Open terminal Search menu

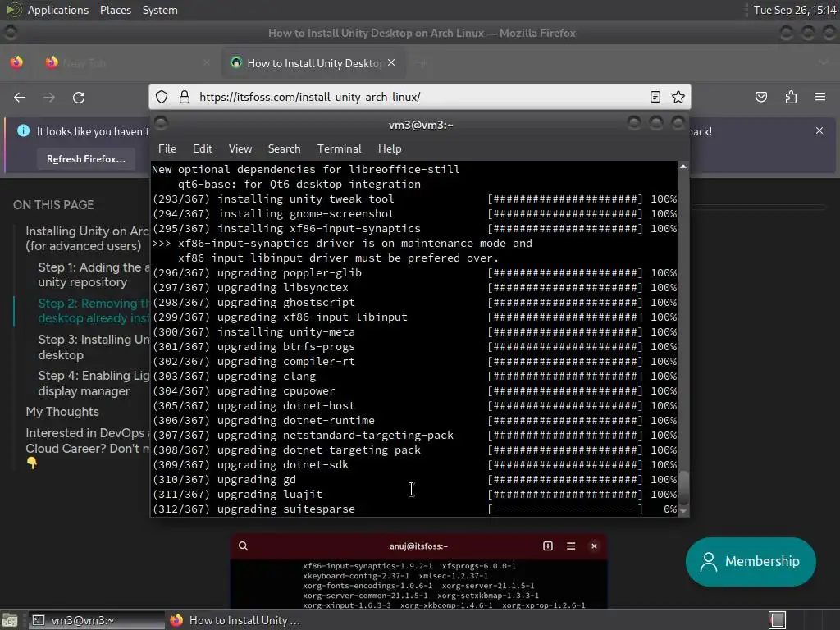(284, 149)
